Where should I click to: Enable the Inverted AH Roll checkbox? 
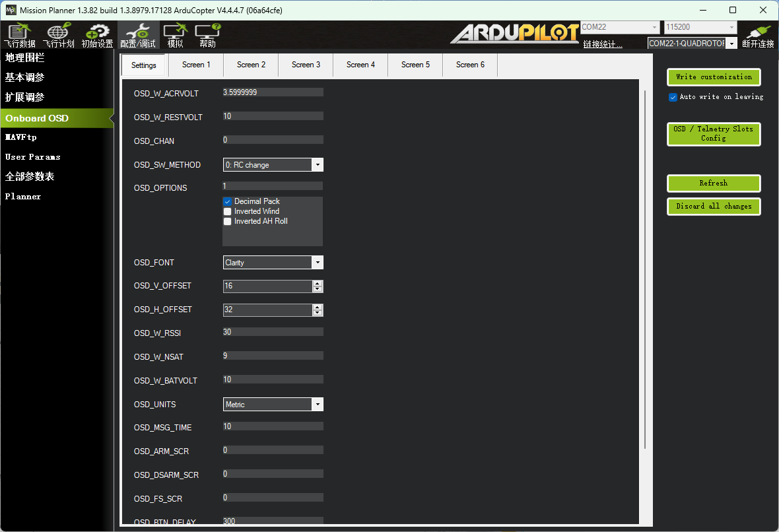point(228,221)
